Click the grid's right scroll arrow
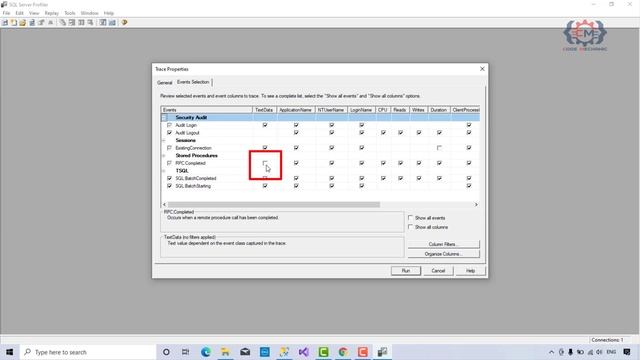Screen dimensions: 640x360 (476, 204)
